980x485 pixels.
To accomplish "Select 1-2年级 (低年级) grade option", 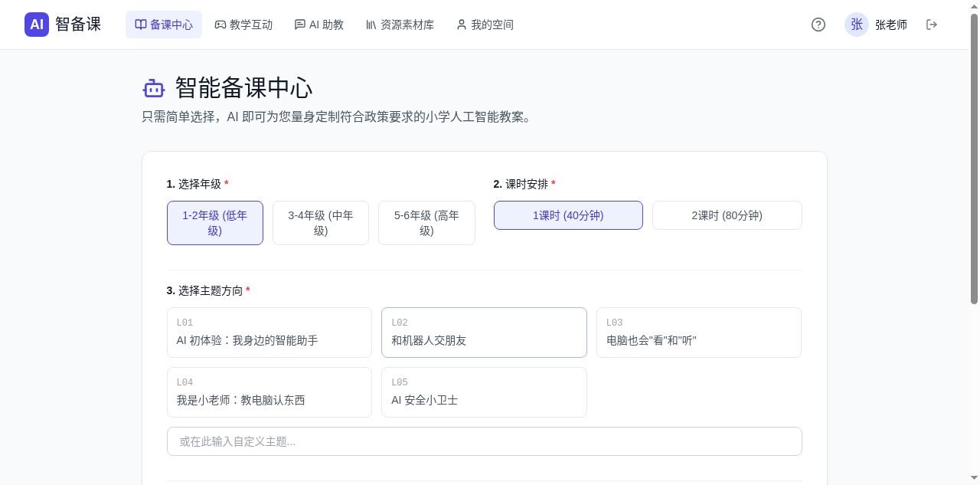I will (215, 223).
